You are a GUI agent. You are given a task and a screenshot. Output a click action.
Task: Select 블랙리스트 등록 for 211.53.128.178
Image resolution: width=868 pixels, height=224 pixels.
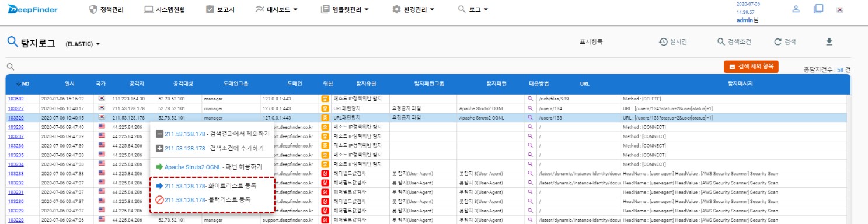point(203,199)
